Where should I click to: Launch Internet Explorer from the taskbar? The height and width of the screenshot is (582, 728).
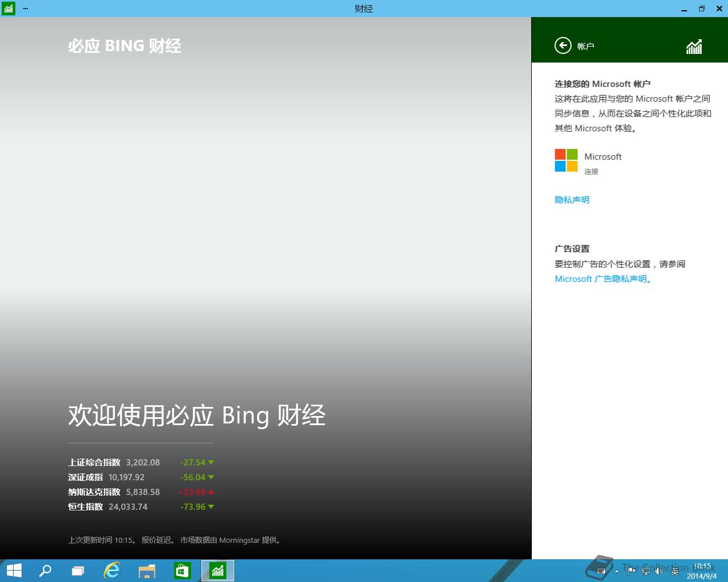point(112,571)
